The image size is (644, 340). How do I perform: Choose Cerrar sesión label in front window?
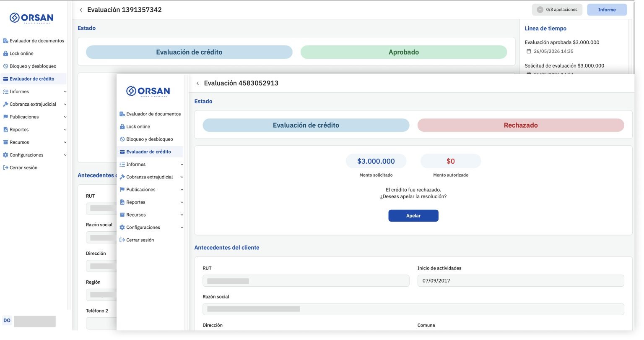(x=140, y=240)
